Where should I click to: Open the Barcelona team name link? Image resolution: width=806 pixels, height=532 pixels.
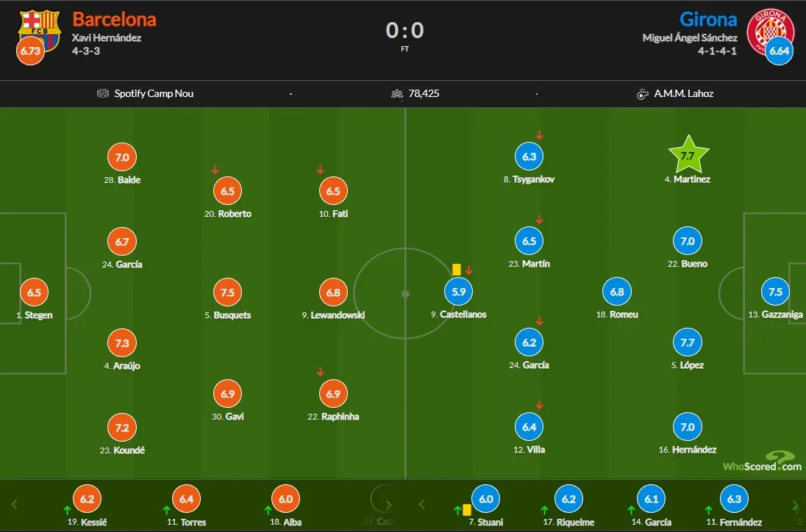(x=114, y=19)
